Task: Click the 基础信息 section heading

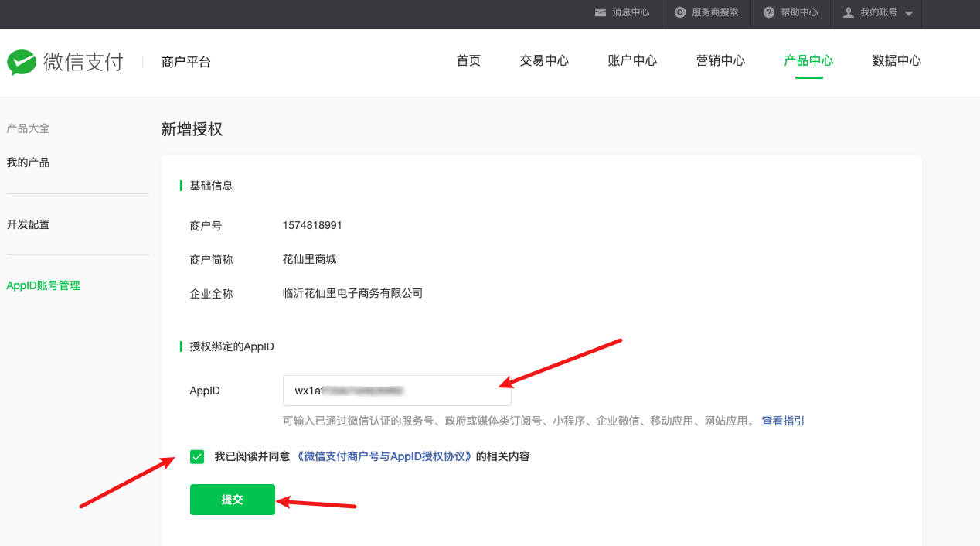Action: [211, 186]
